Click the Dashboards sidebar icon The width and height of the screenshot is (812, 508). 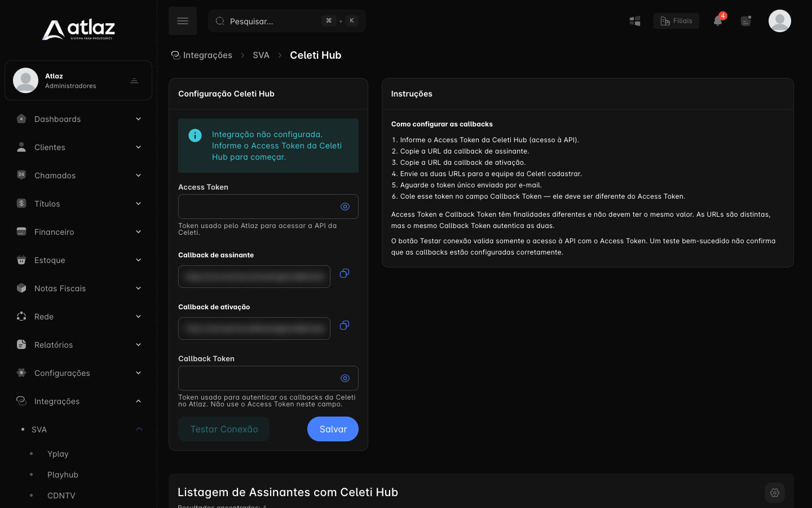[x=21, y=119]
